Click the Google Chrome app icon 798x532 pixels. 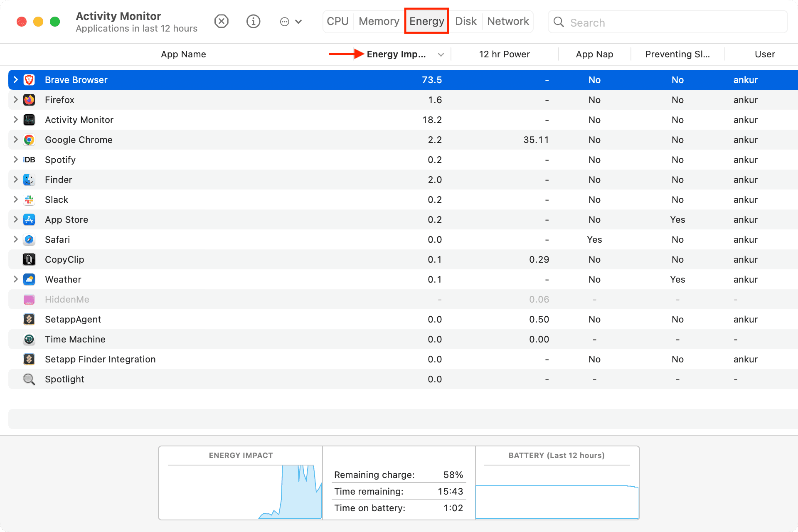29,140
